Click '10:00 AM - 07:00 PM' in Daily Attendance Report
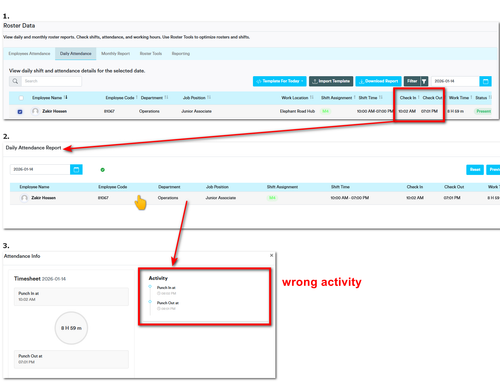 350,198
